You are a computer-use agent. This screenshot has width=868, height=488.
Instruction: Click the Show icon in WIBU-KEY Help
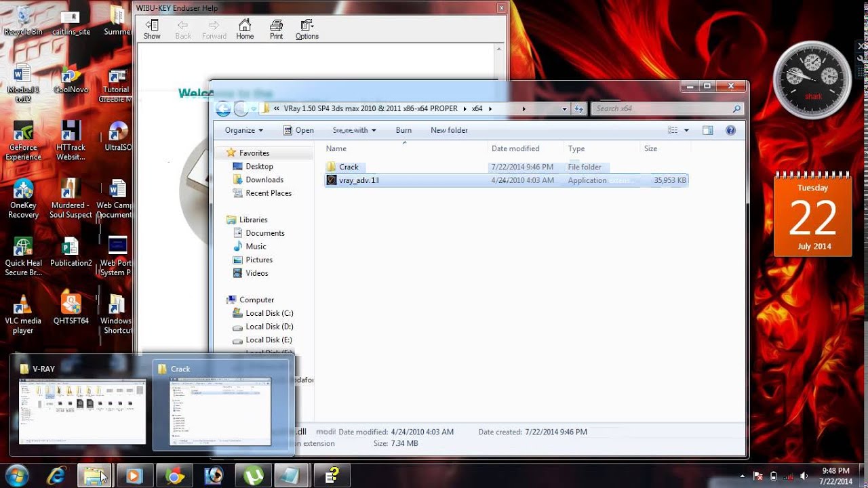[152, 29]
